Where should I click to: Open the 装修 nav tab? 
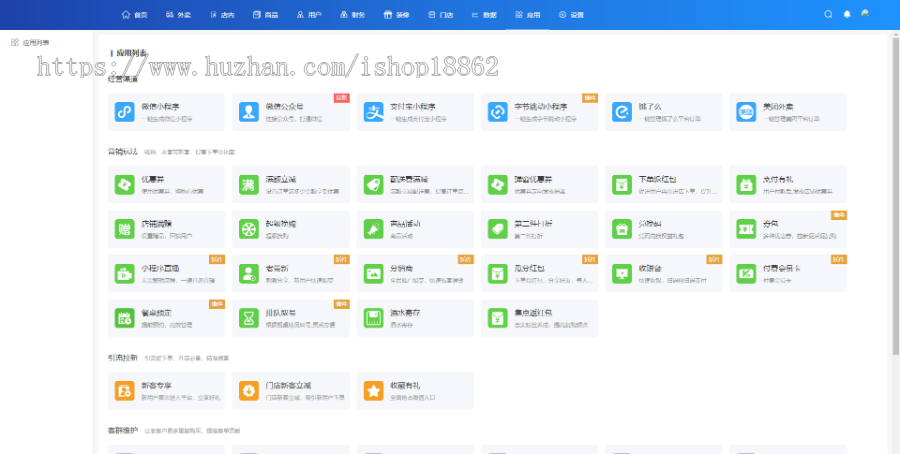pos(396,15)
